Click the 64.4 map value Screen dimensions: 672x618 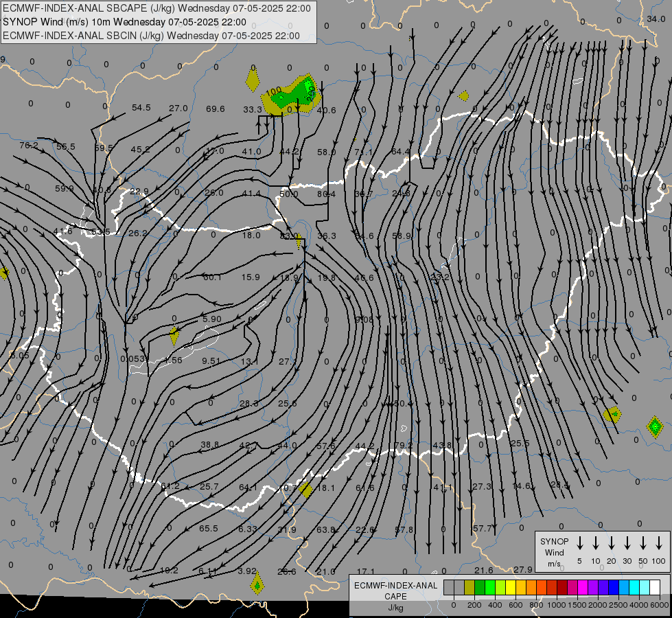400,152
